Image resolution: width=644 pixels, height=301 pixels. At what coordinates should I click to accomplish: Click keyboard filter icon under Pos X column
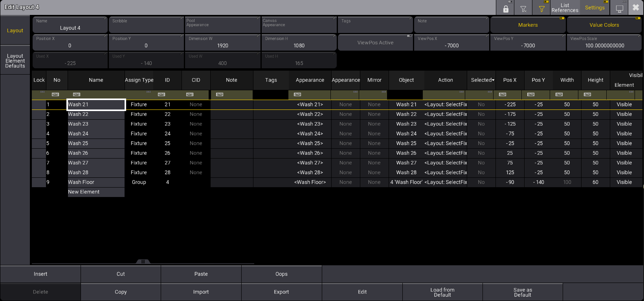point(503,95)
